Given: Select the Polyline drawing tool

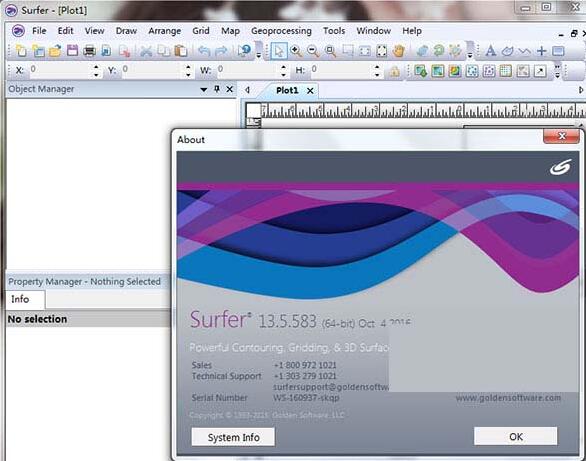Looking at the screenshot, I should coord(524,51).
